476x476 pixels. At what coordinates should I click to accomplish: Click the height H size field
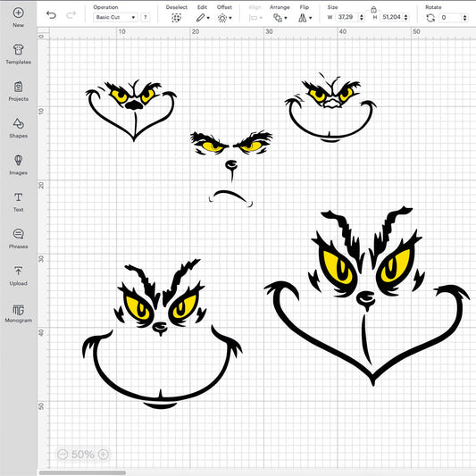[x=391, y=17]
